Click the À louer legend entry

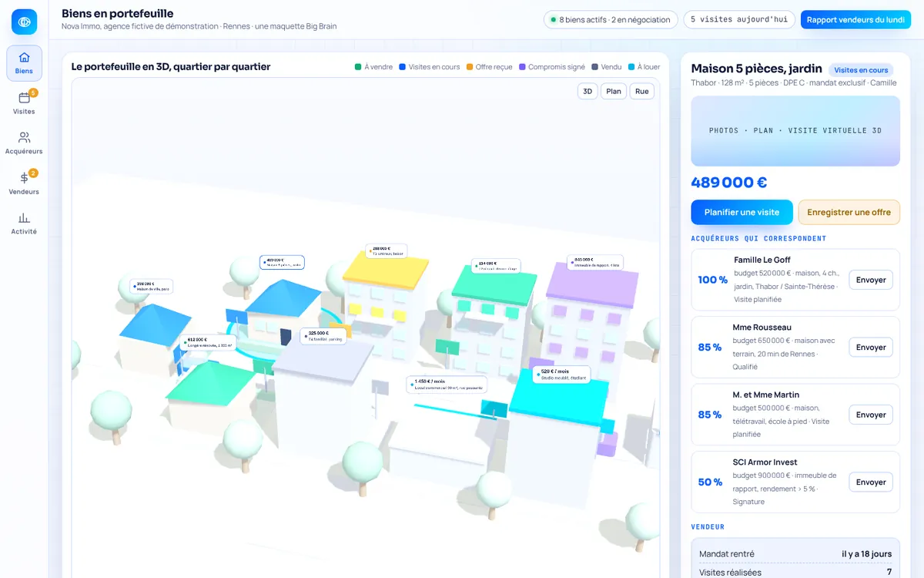pyautogui.click(x=644, y=67)
